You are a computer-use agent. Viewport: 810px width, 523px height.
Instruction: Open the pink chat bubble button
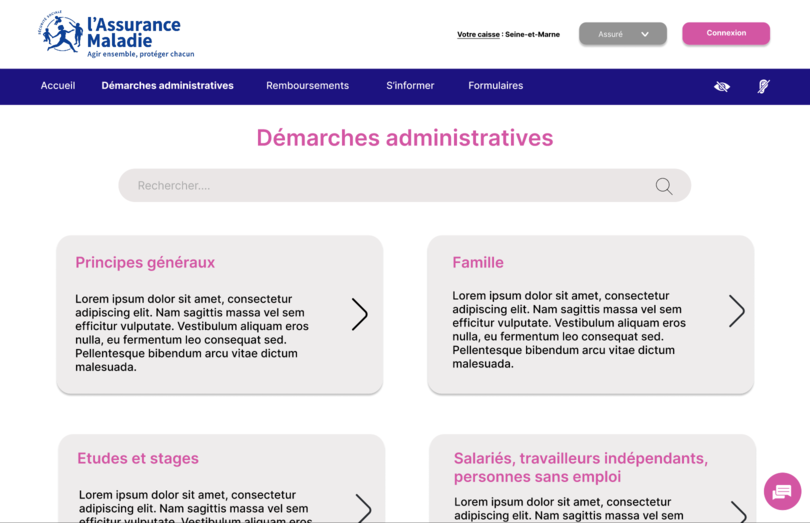click(x=782, y=491)
